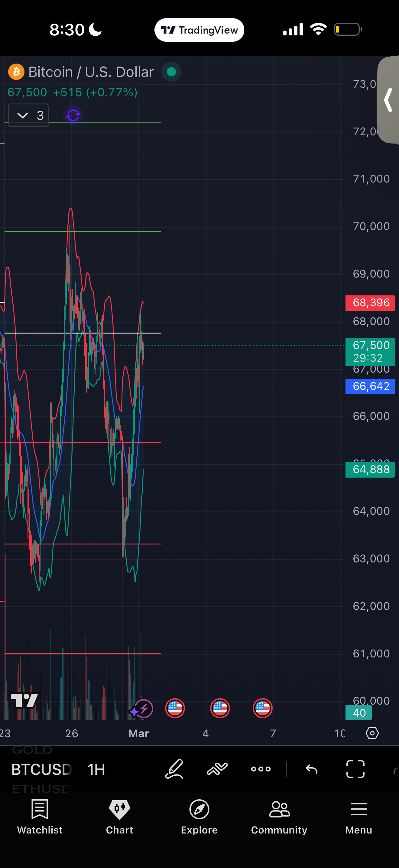
Task: Select the red 68,396 price label
Action: (370, 303)
